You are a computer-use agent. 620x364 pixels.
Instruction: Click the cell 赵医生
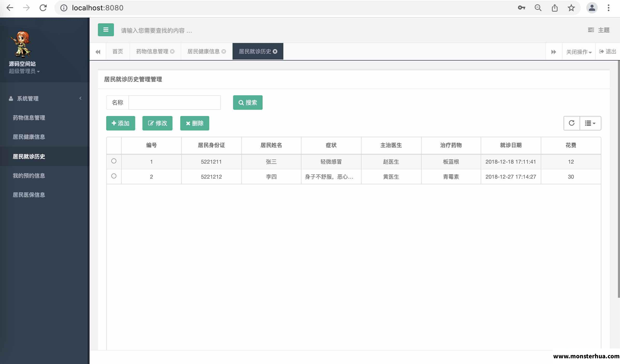point(391,162)
